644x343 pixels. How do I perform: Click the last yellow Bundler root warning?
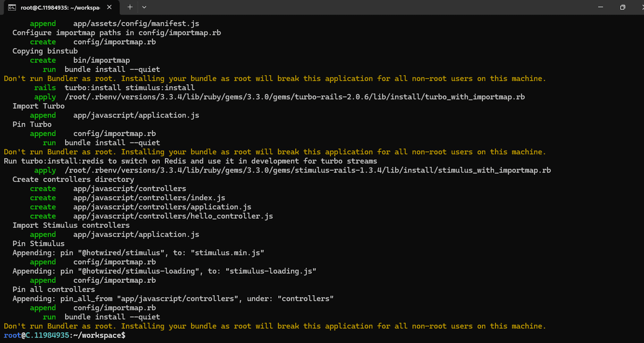tap(274, 326)
